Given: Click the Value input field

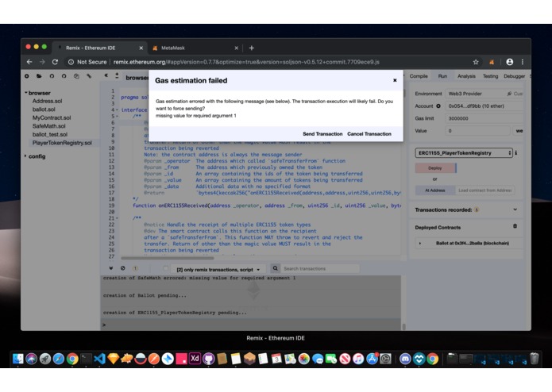Looking at the screenshot, I should coord(477,131).
